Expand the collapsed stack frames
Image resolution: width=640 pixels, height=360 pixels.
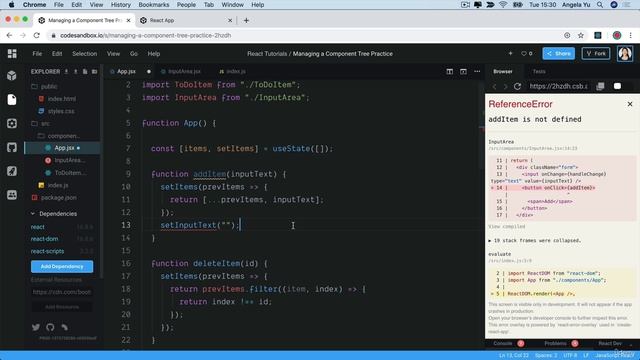pos(535,240)
